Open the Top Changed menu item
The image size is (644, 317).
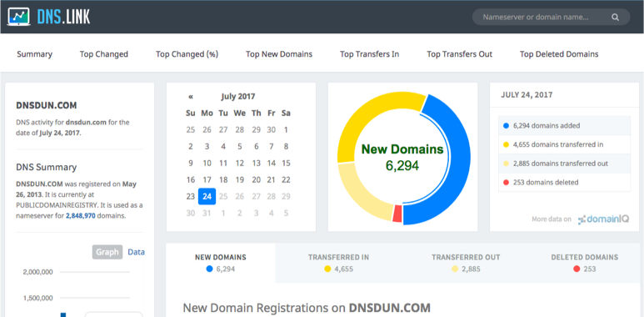(104, 54)
